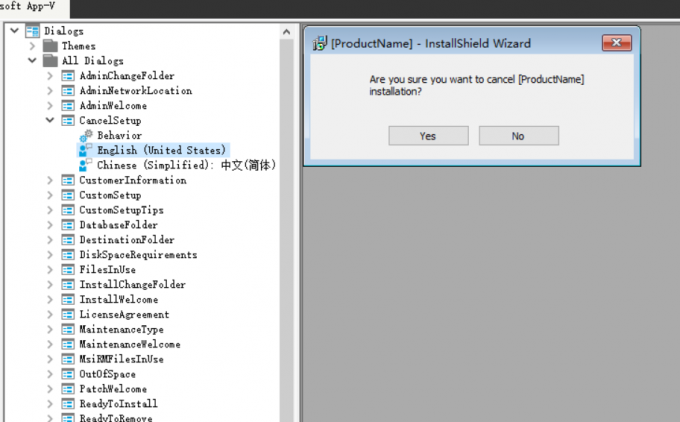The image size is (680, 422).
Task: Expand the CustomSetup node
Action: [x=50, y=195]
